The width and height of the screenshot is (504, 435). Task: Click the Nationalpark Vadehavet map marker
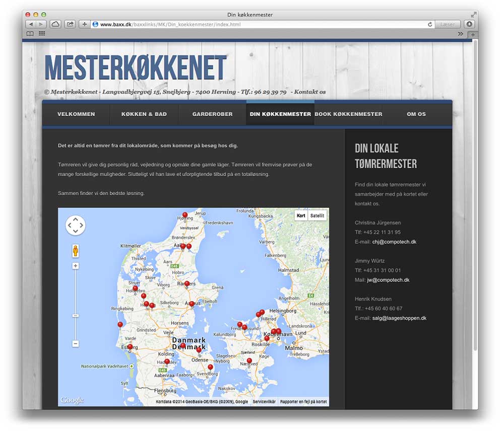click(x=132, y=366)
